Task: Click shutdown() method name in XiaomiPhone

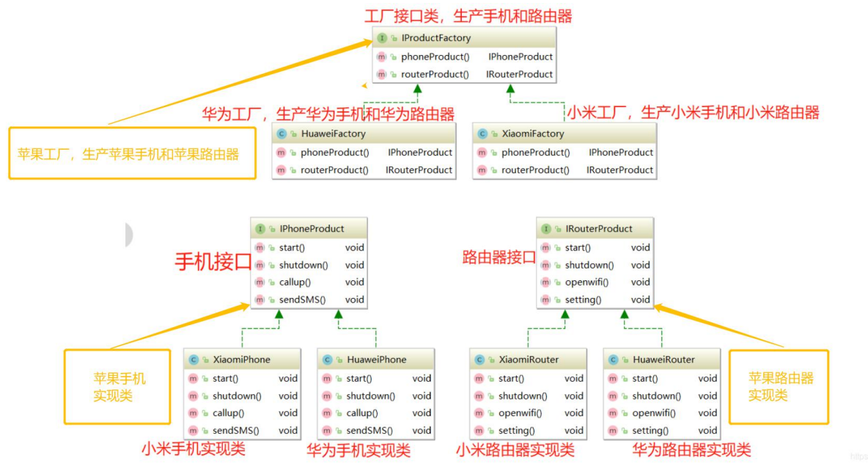Action: (237, 396)
